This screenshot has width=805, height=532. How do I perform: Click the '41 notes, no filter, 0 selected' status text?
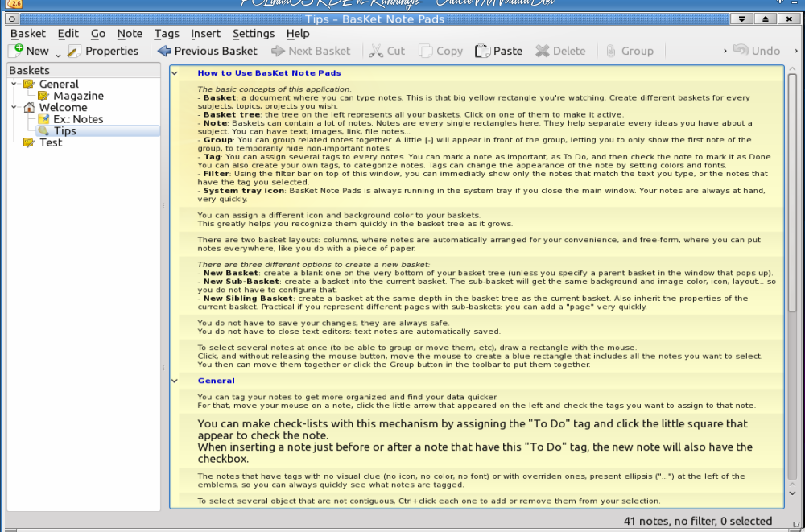(x=698, y=521)
